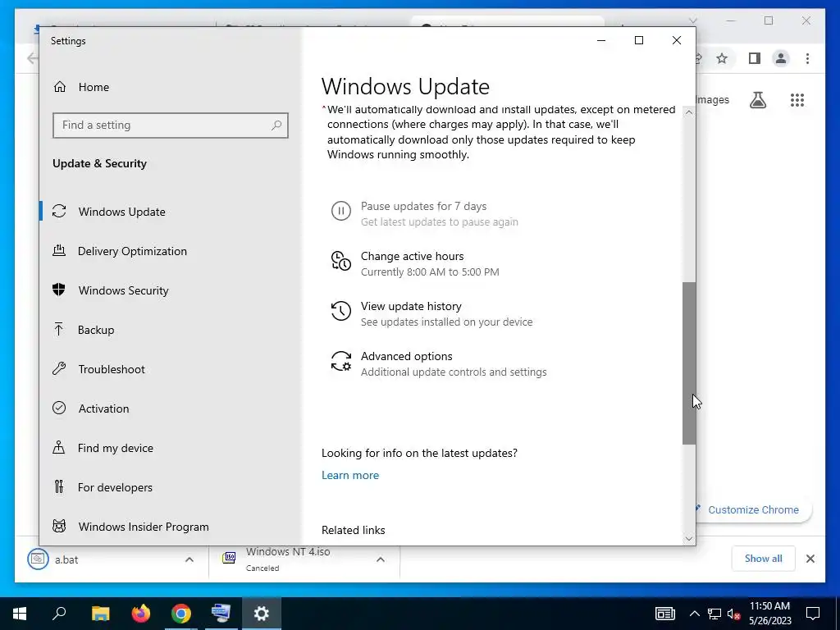Open Advanced options for updates
The image size is (840, 630).
pyautogui.click(x=406, y=356)
